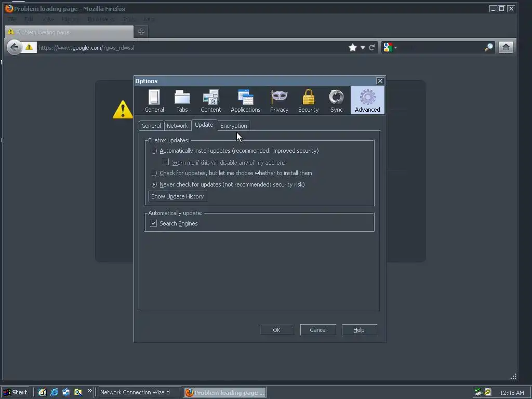Viewport: 532px width, 399px height.
Task: Open the Security padlock panel
Action: pos(308,100)
